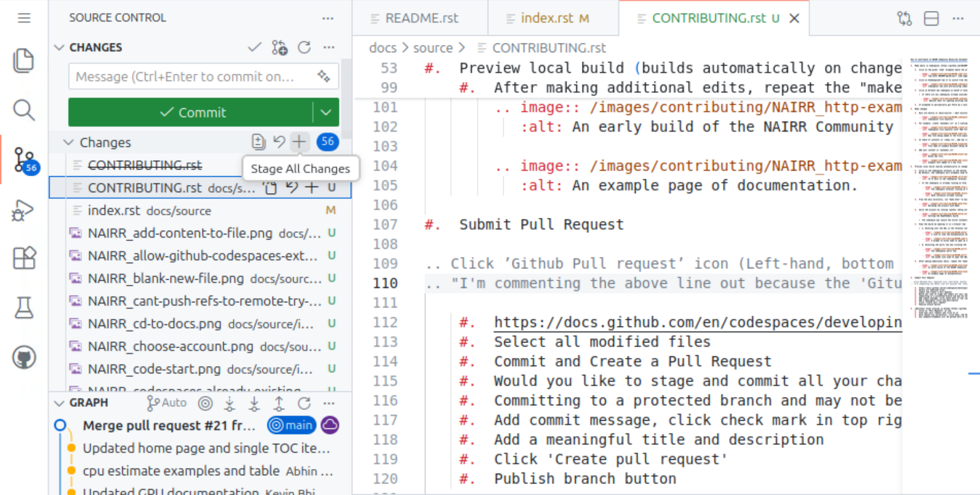Discard changes in selected CONTRIBUTING.rst
Image resolution: width=980 pixels, height=495 pixels.
[291, 187]
